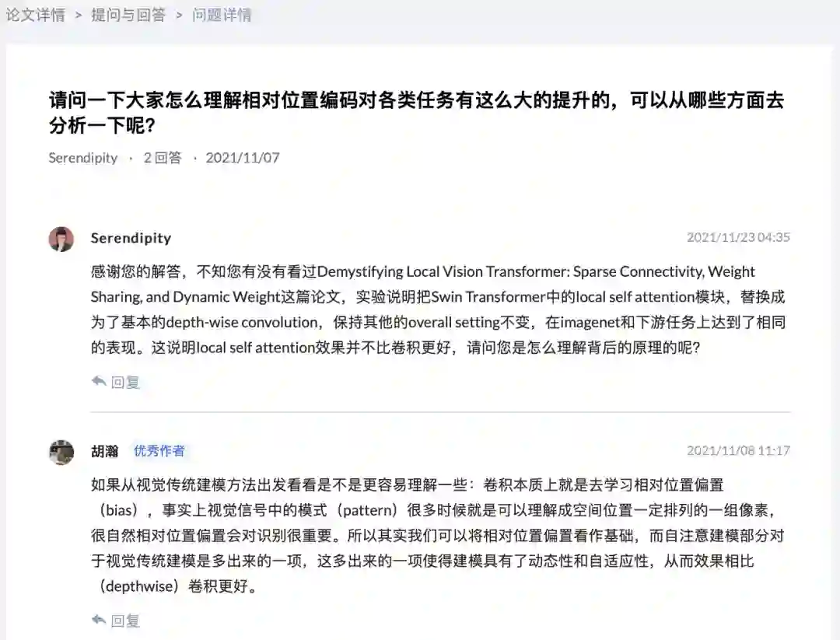
Task: Select 问题详情 breadcrumb item
Action: coord(222,15)
